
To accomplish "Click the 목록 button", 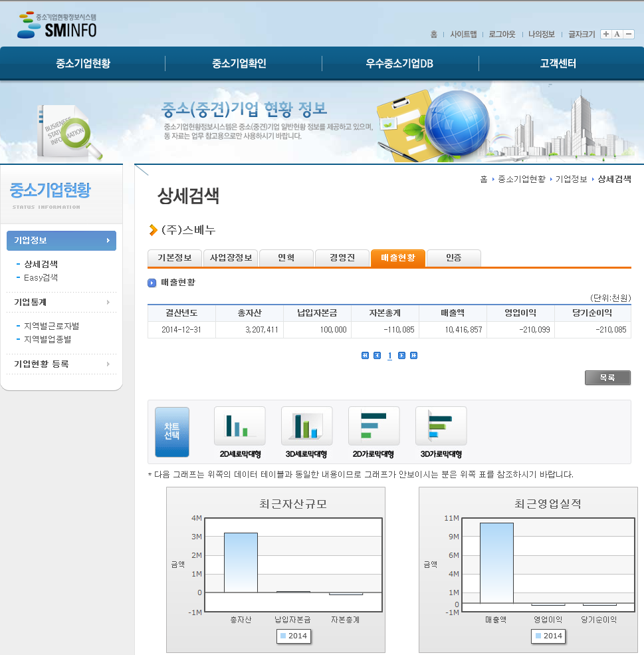I will pyautogui.click(x=607, y=378).
